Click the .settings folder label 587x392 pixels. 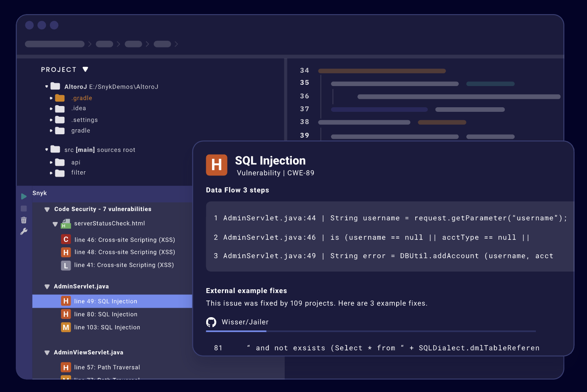(84, 120)
